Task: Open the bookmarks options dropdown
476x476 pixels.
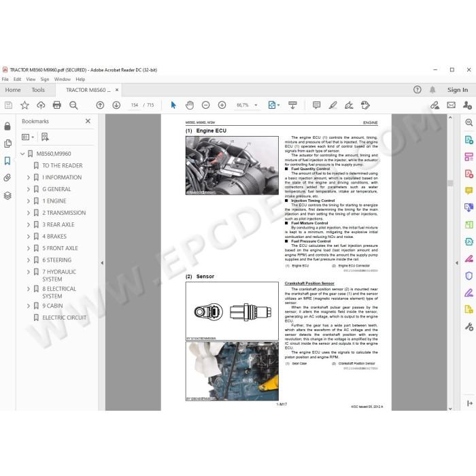Action: [x=28, y=137]
